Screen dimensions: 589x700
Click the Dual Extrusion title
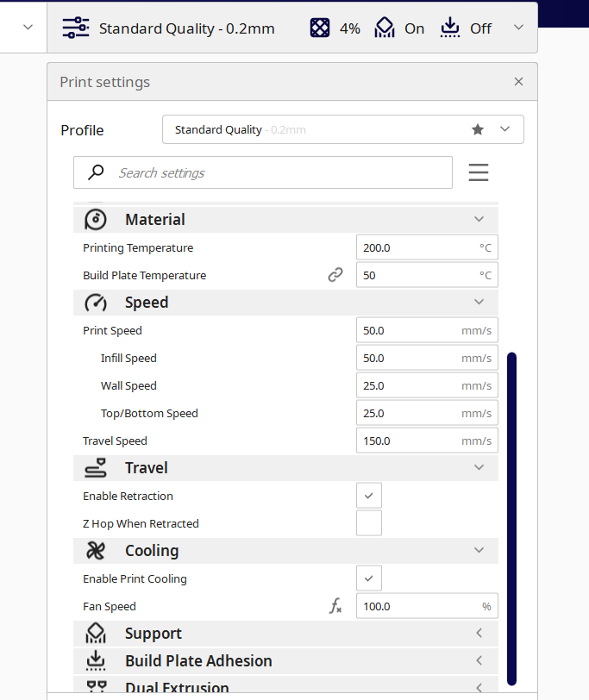coord(178,686)
